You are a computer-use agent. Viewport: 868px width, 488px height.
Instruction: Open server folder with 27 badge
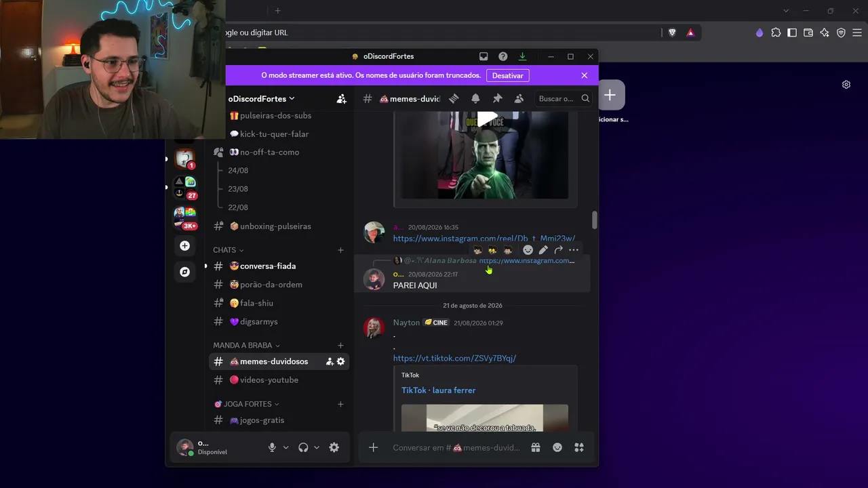pyautogui.click(x=184, y=188)
